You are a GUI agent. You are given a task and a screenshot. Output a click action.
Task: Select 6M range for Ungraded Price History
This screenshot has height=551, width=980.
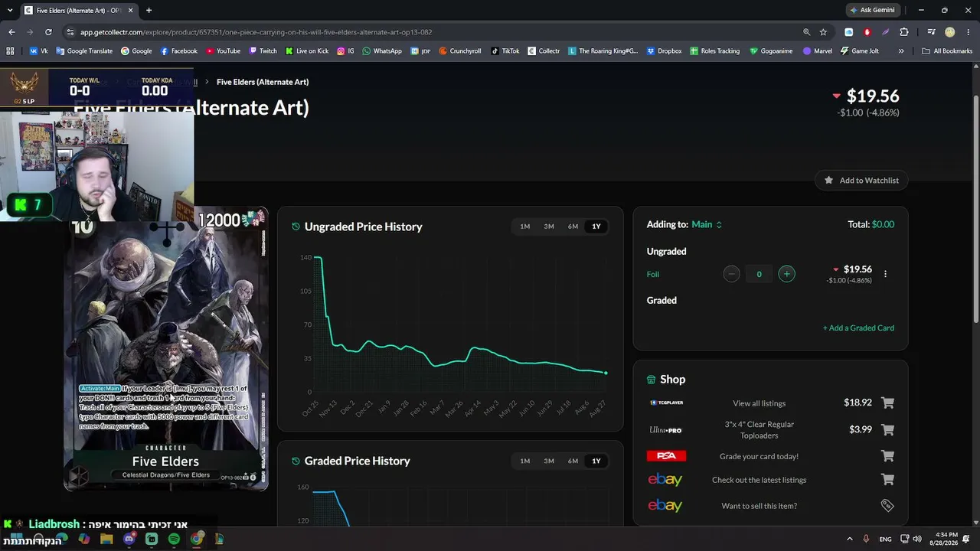573,227
